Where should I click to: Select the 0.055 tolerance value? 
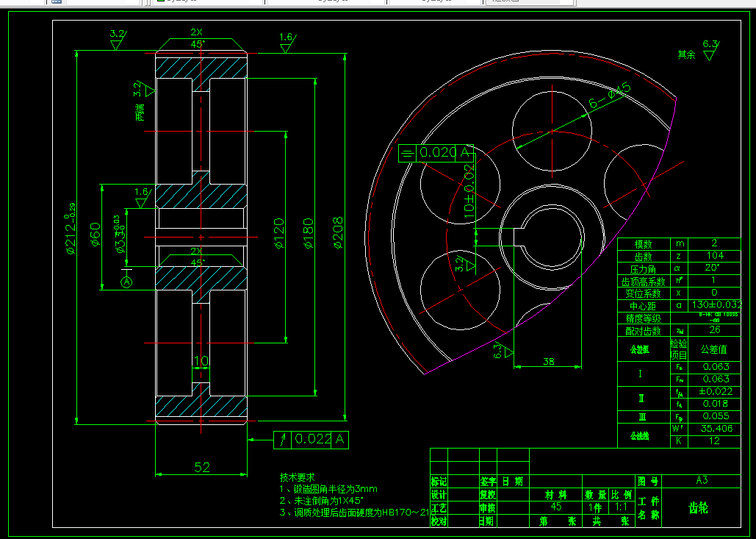coord(716,416)
